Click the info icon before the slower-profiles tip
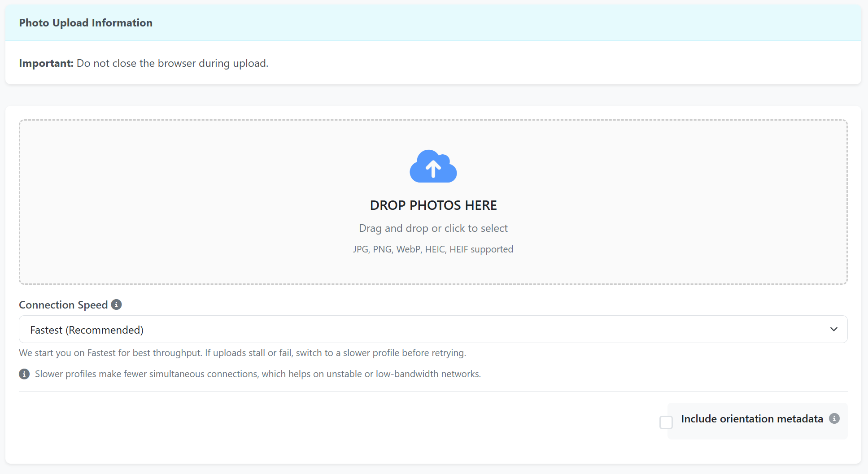868x474 pixels. 24,374
